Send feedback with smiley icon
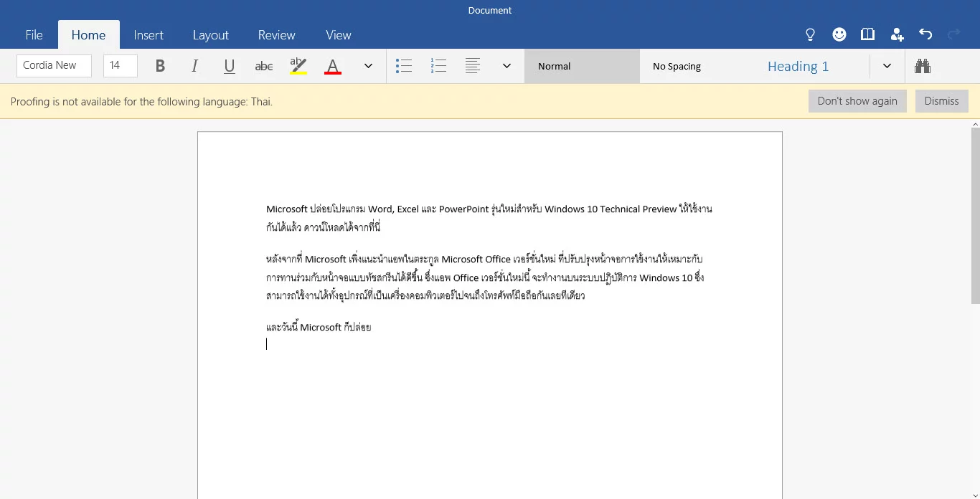 pyautogui.click(x=839, y=34)
